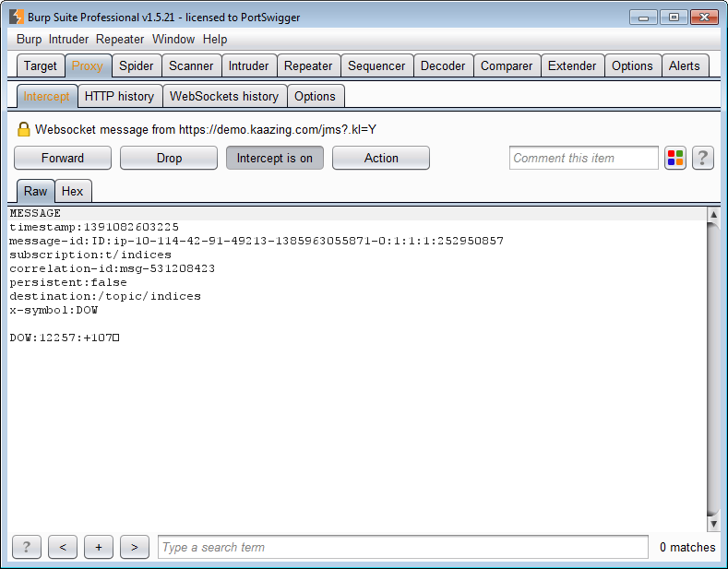Drop the intercepted message

(169, 159)
